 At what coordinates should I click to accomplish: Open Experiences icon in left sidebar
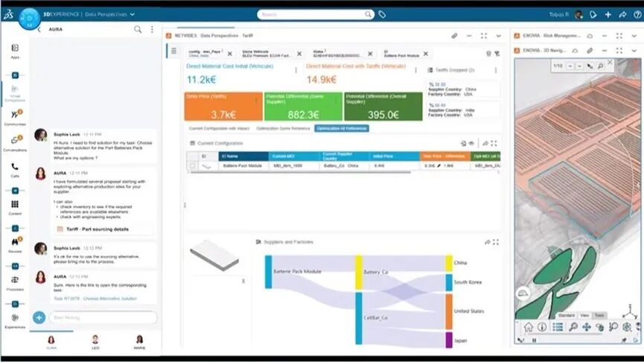15,317
